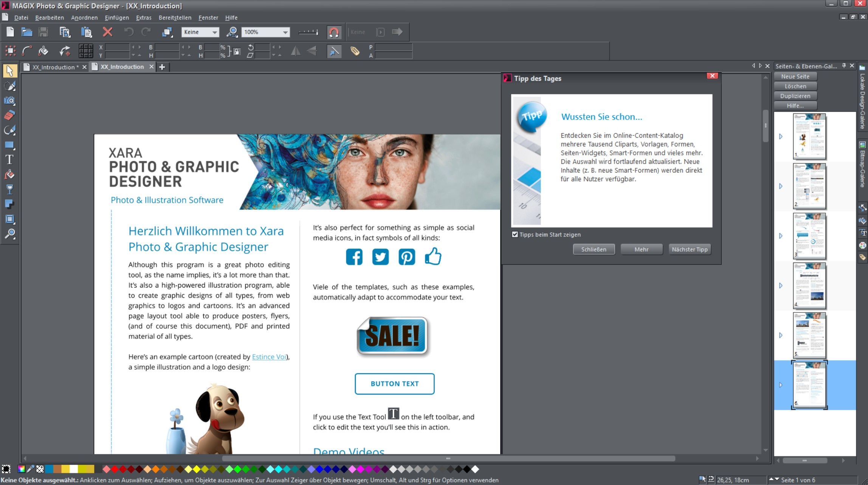Select the shape editor pen tool

[10, 130]
